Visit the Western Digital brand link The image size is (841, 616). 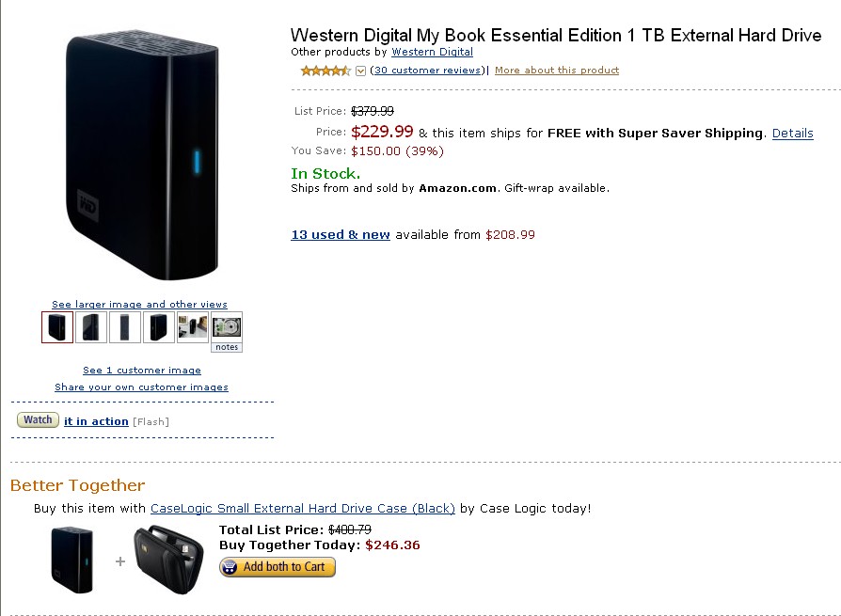pyautogui.click(x=433, y=52)
